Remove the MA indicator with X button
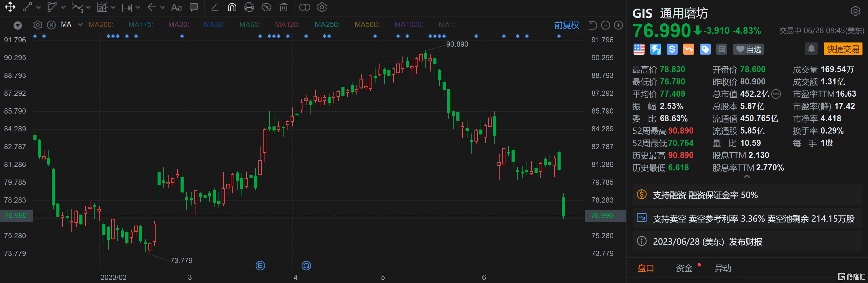 pyautogui.click(x=51, y=25)
